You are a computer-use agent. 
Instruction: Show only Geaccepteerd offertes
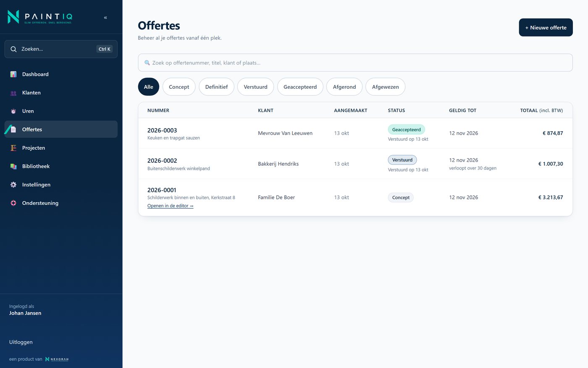[300, 87]
